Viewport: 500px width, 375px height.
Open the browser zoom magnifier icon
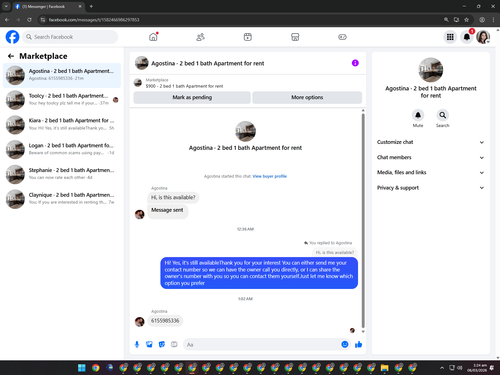pyautogui.click(x=446, y=20)
